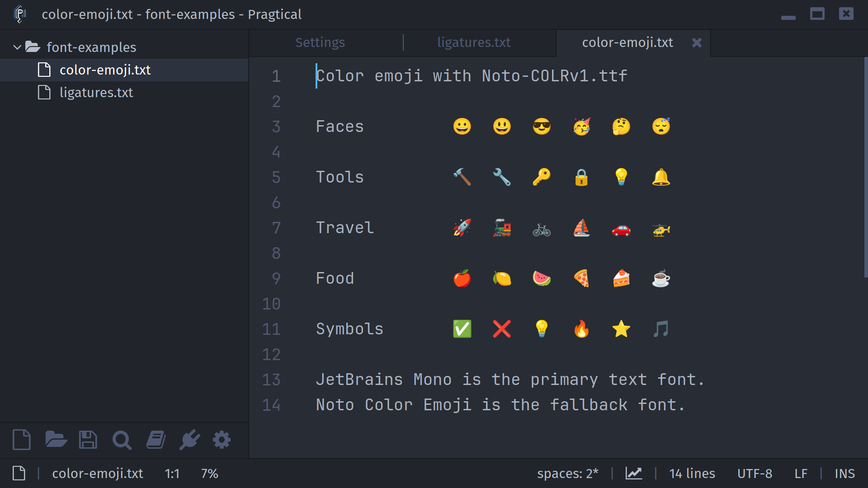The image size is (868, 488).
Task: Click the LF line ending indicator
Action: (x=801, y=473)
